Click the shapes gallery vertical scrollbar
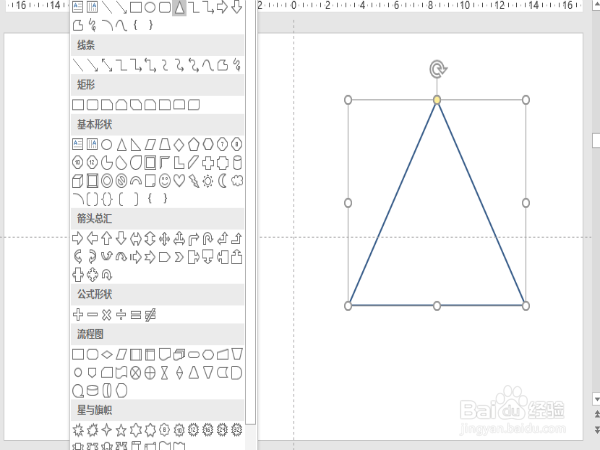 250,211
